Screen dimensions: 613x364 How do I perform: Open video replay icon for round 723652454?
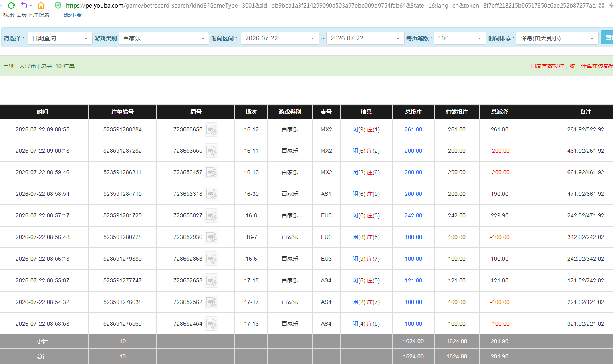click(212, 324)
